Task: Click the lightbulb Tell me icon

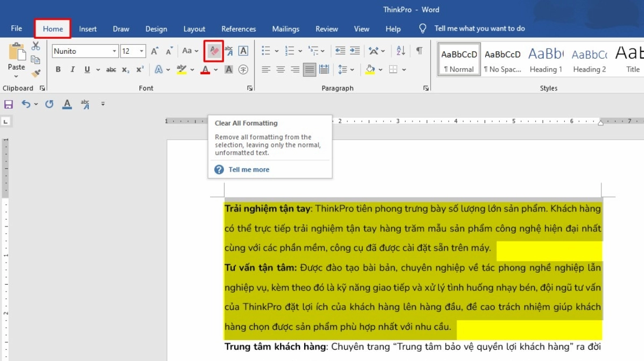Action: (422, 29)
